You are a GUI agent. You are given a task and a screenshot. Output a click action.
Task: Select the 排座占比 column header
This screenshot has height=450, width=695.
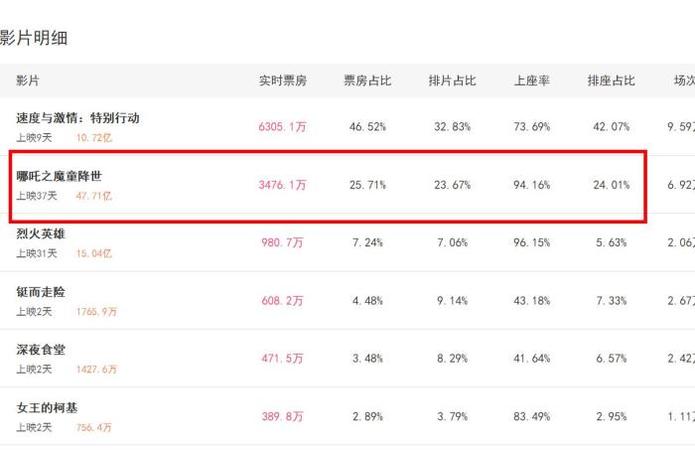coord(611,81)
